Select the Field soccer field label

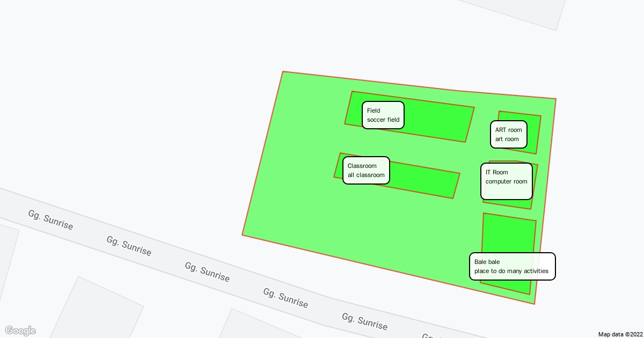click(x=383, y=115)
